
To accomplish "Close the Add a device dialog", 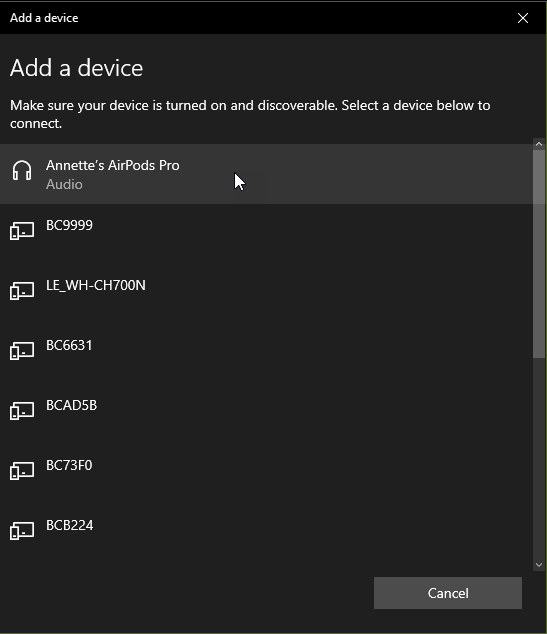I will point(523,18).
